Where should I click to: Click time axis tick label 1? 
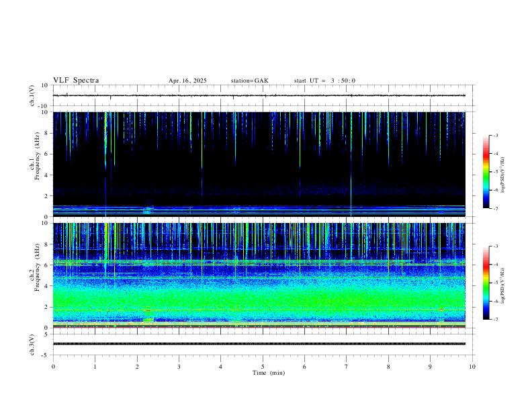point(95,367)
